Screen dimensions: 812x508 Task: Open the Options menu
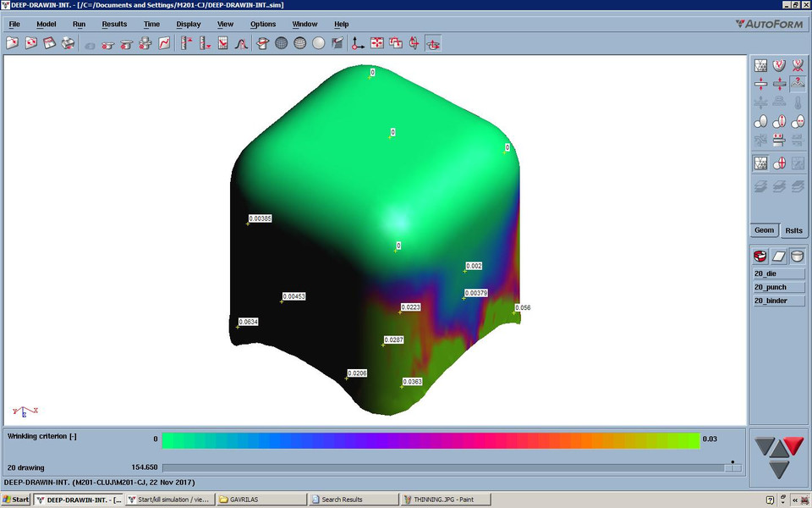pos(263,24)
